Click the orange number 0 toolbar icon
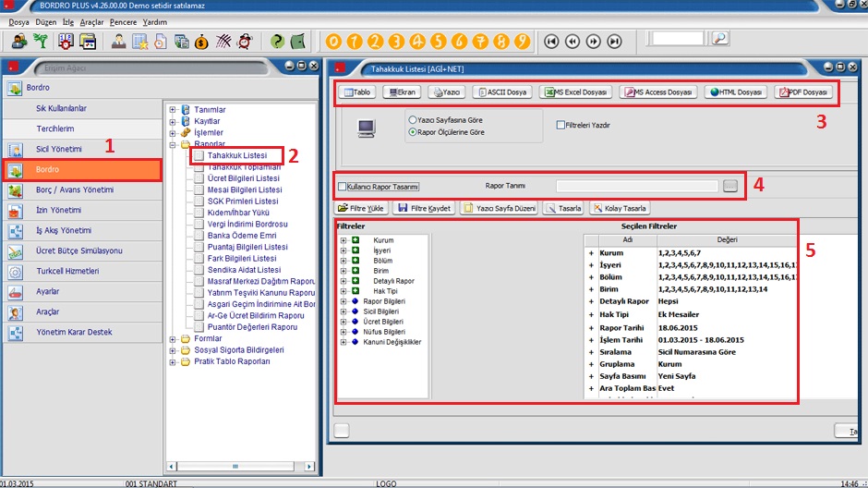 click(x=333, y=42)
